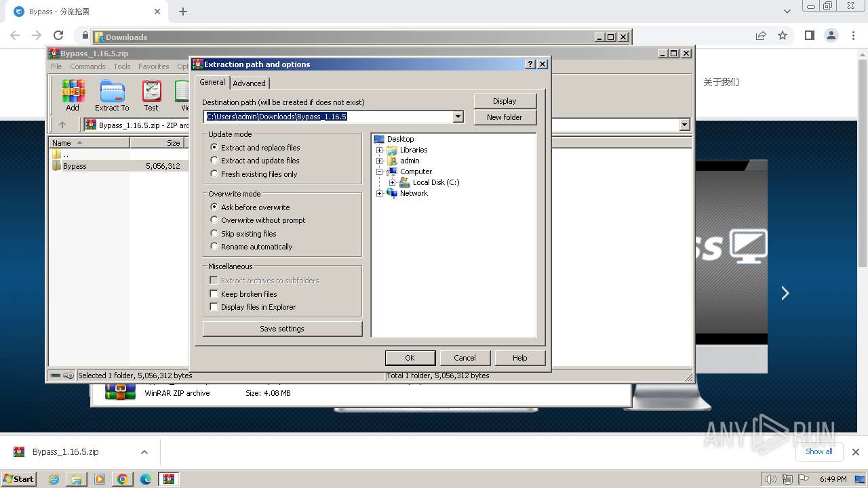Open Microsoft Edge from the taskbar
Screen dimensions: 868x488
pyautogui.click(x=146, y=479)
